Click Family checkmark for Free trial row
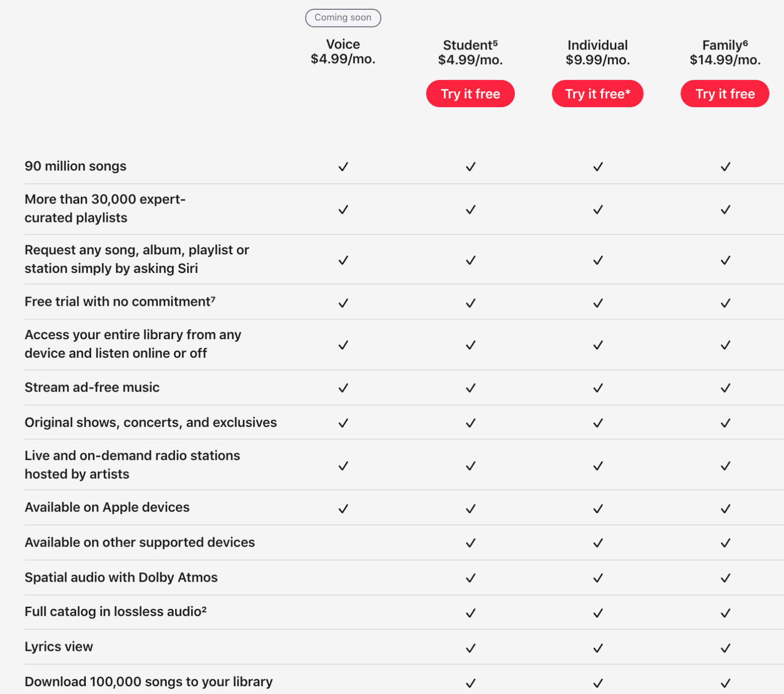Screen dimensions: 784x694 725,303
